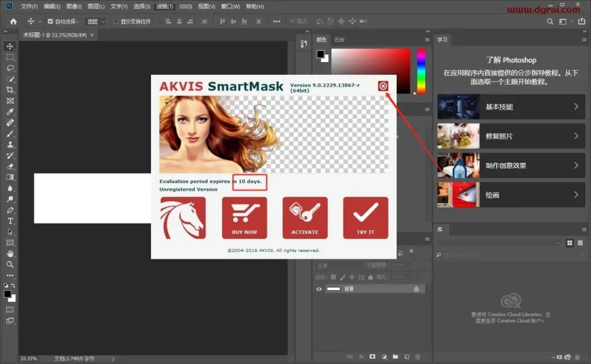The width and height of the screenshot is (591, 364).
Task: Select the Clone Stamp tool
Action: pos(10,144)
